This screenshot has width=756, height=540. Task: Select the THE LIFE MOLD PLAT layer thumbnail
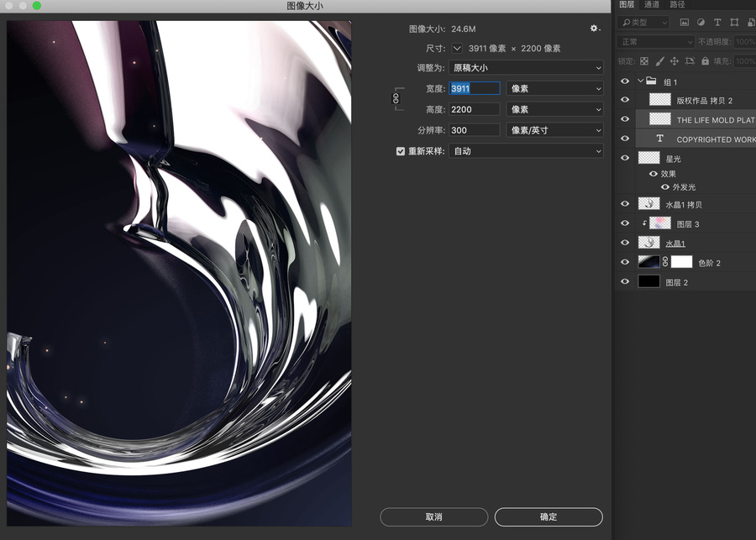tap(660, 119)
